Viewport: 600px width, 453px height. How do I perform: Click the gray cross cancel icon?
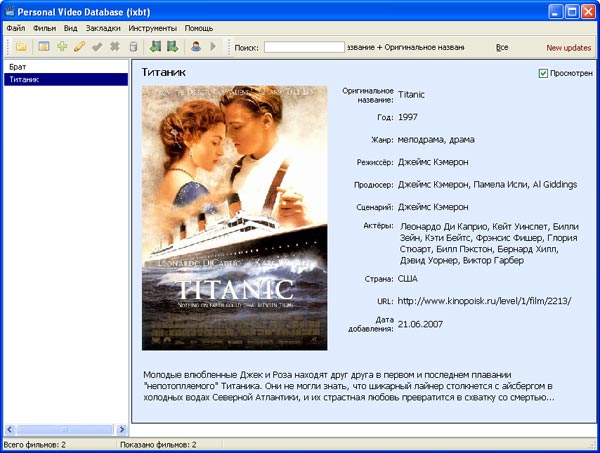pos(115,47)
